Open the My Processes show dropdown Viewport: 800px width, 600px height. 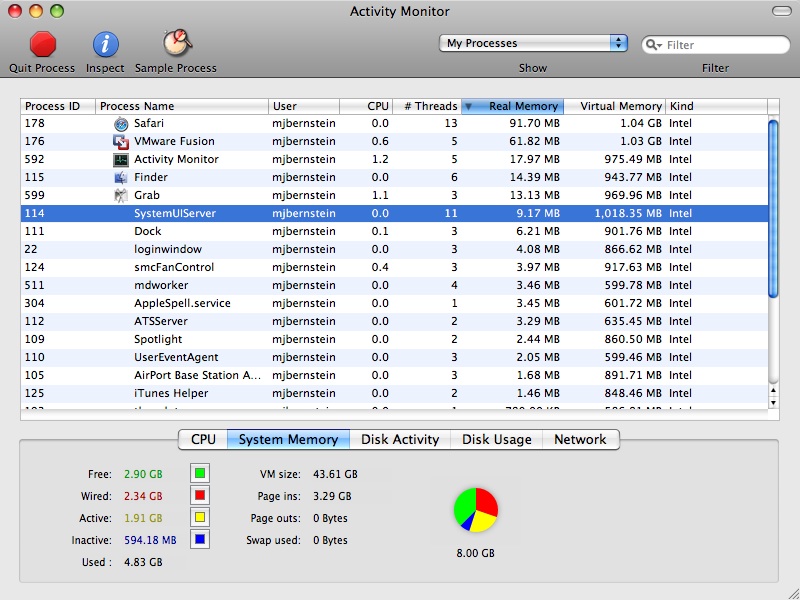click(533, 43)
